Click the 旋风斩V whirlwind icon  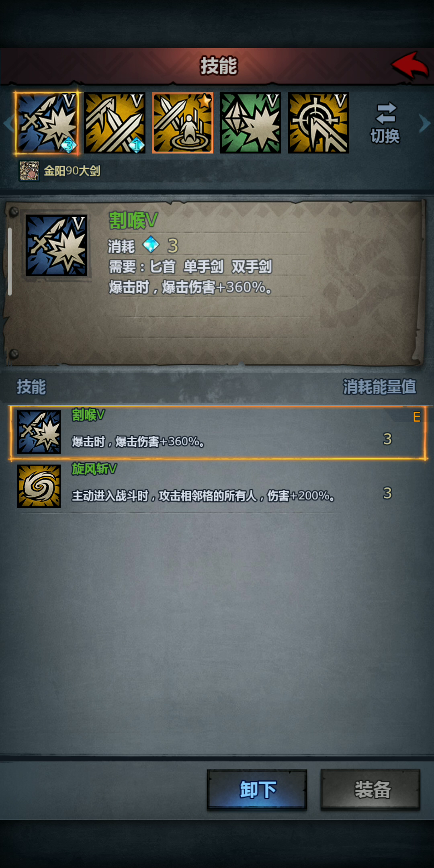tap(39, 486)
